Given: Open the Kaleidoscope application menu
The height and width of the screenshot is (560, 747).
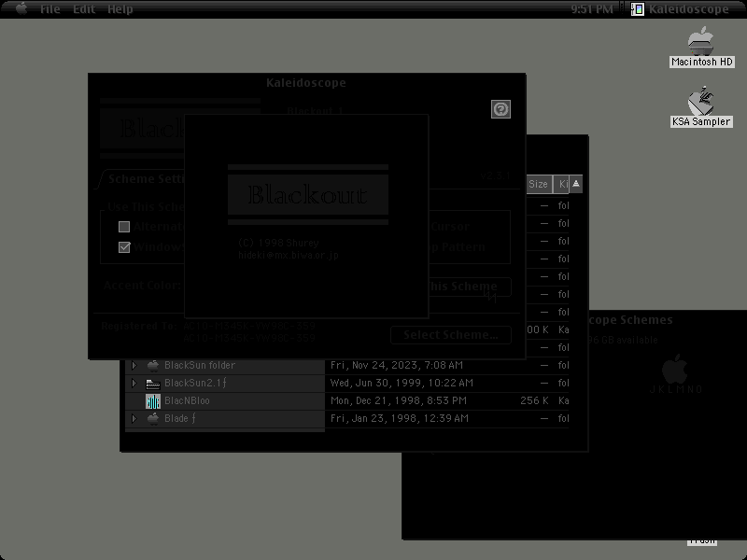Looking at the screenshot, I should click(x=680, y=9).
